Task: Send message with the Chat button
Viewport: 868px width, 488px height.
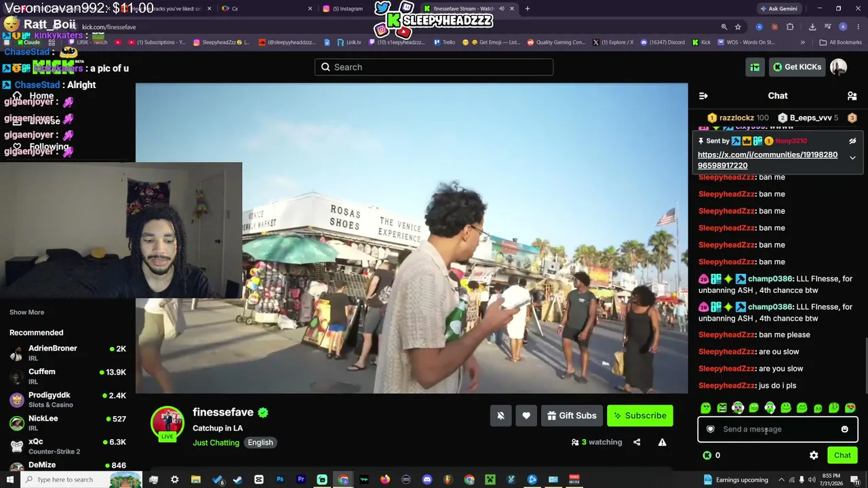Action: [x=842, y=455]
